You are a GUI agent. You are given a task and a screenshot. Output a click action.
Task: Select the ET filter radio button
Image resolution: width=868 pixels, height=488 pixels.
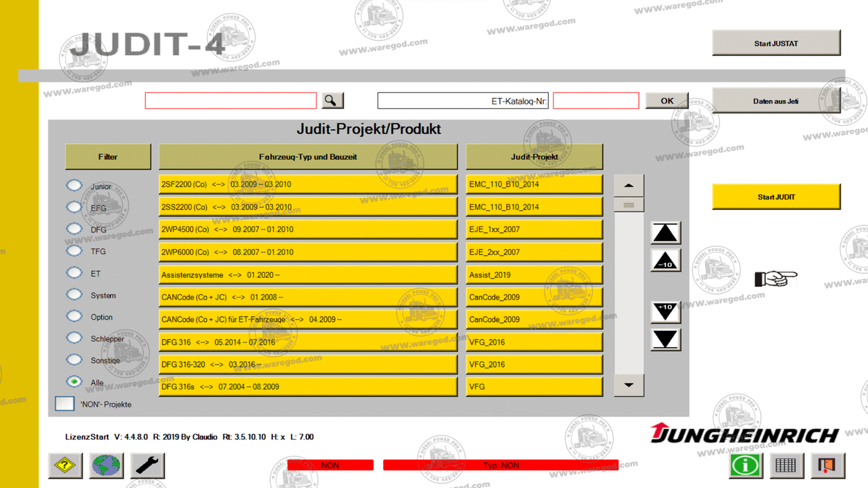[x=74, y=273]
